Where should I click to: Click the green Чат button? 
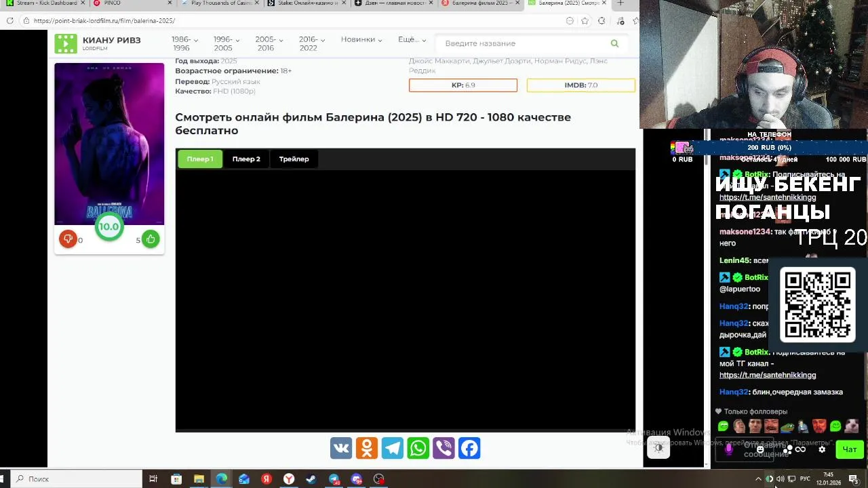[x=850, y=449]
